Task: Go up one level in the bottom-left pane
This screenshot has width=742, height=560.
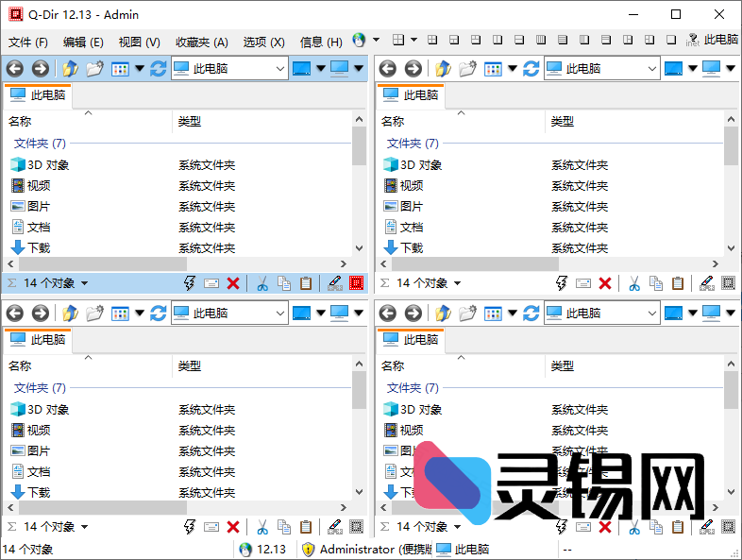Action: (70, 313)
